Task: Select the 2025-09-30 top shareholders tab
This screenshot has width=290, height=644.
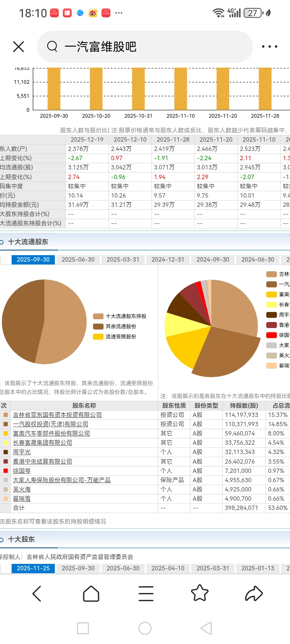Action: (78, 568)
